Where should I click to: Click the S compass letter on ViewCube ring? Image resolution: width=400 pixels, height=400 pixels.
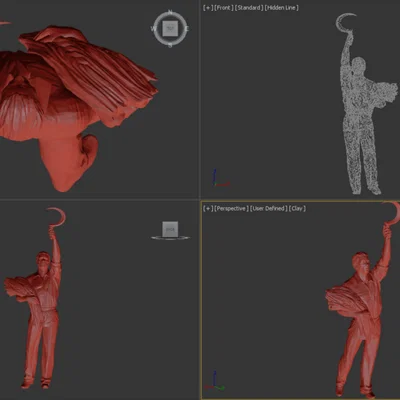(x=170, y=45)
